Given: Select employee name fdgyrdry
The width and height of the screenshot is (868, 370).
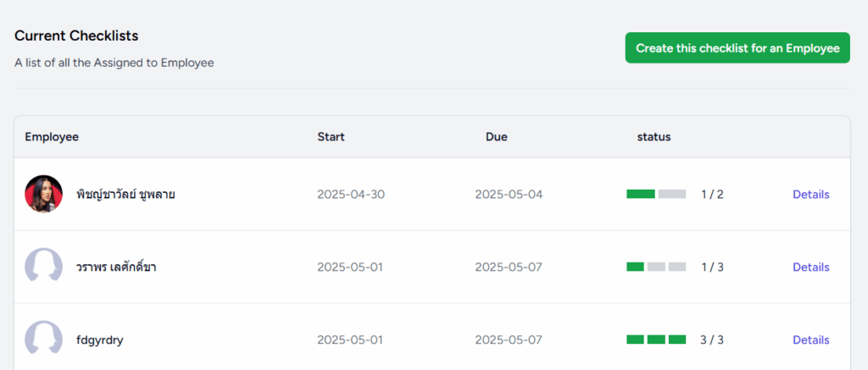Looking at the screenshot, I should pyautogui.click(x=100, y=340).
